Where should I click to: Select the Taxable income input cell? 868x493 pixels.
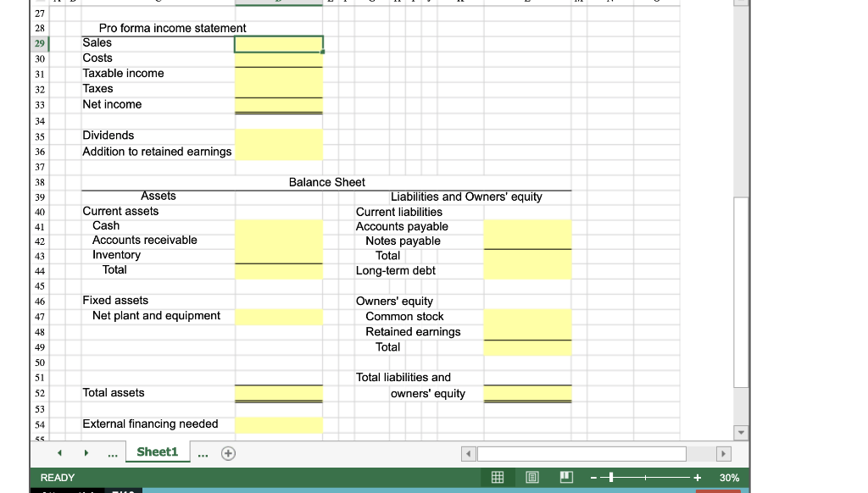(x=278, y=75)
